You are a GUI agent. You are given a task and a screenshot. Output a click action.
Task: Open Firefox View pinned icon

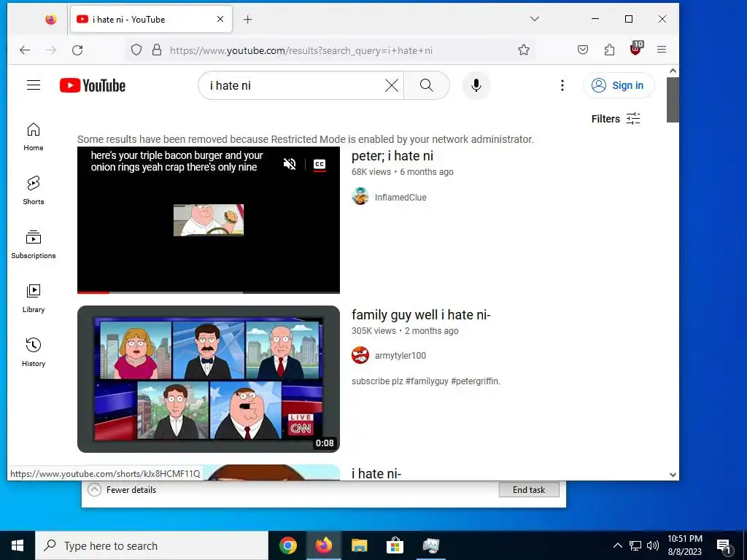(x=50, y=20)
